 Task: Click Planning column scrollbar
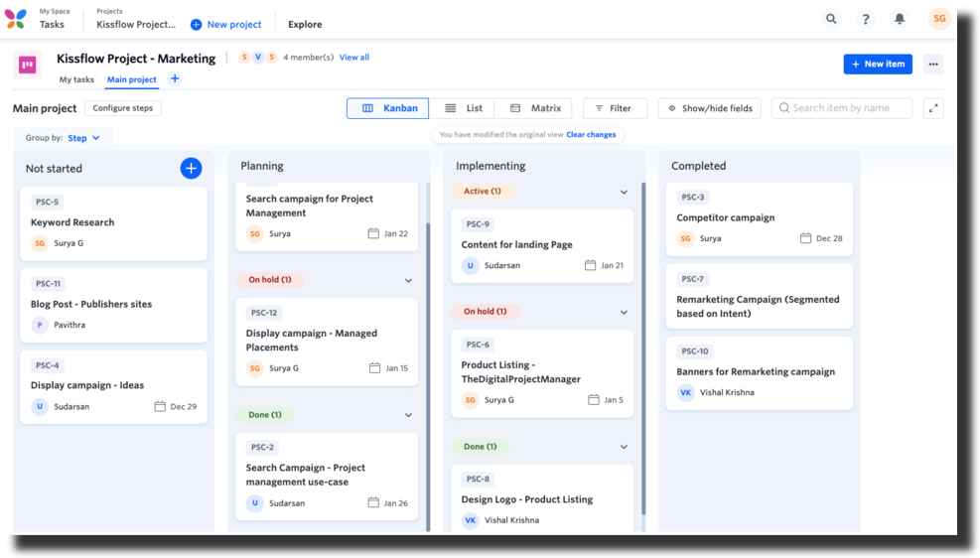(x=428, y=375)
